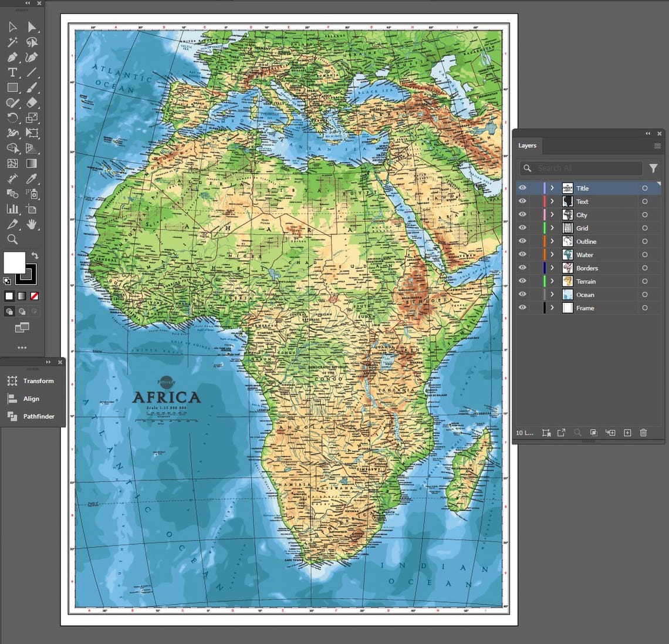Select the Symbol Sprayer tool

click(x=32, y=194)
